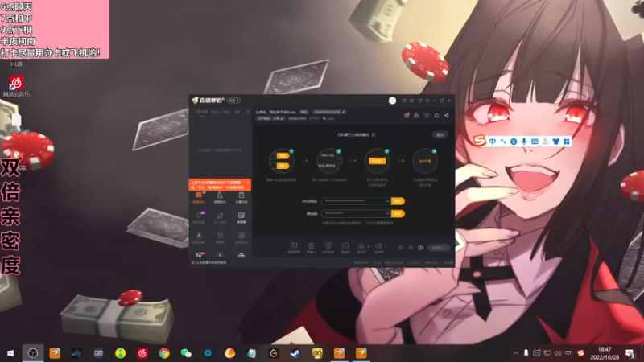Image resolution: width=644 pixels, height=362 pixels.
Task: Click the share icon in the stream header
Action: click(447, 115)
